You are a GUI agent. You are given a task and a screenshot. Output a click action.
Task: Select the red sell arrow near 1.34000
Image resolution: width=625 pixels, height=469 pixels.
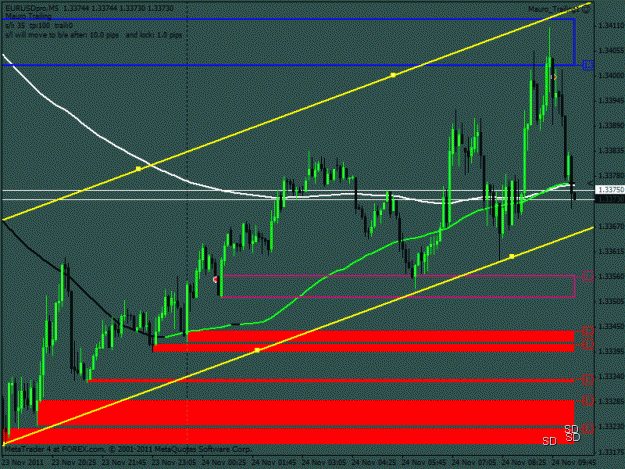tap(553, 77)
